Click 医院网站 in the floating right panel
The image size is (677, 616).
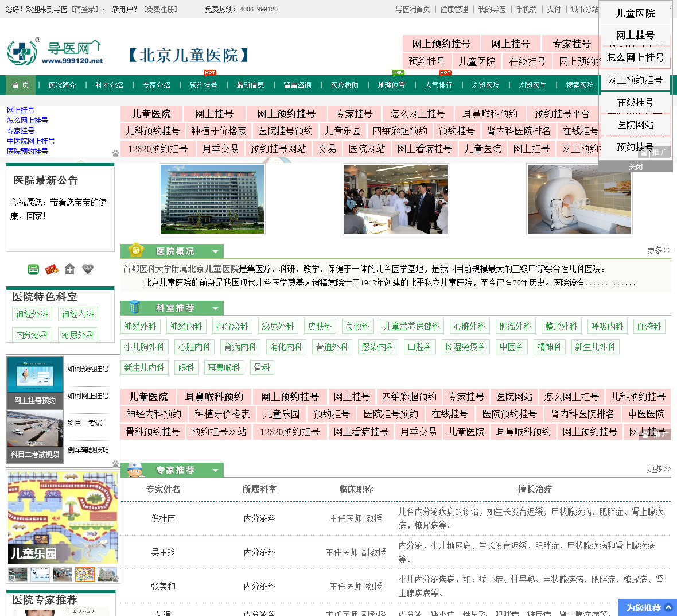coord(635,125)
